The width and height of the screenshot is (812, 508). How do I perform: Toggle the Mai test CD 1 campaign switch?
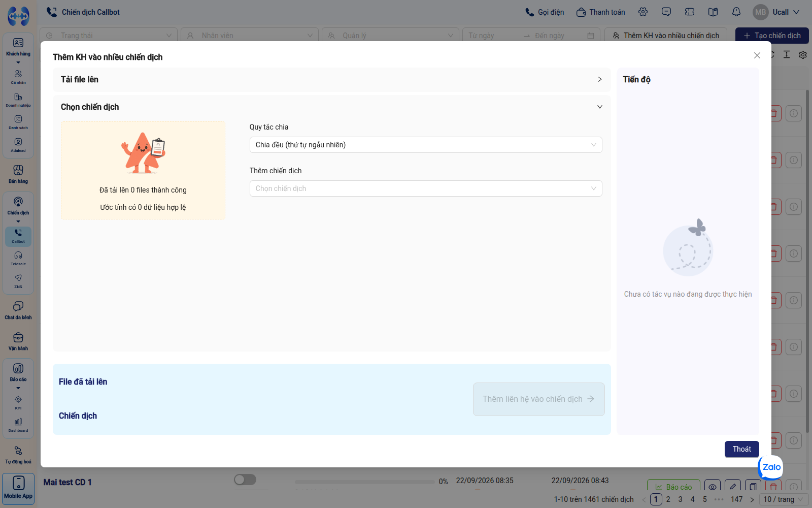click(245, 480)
